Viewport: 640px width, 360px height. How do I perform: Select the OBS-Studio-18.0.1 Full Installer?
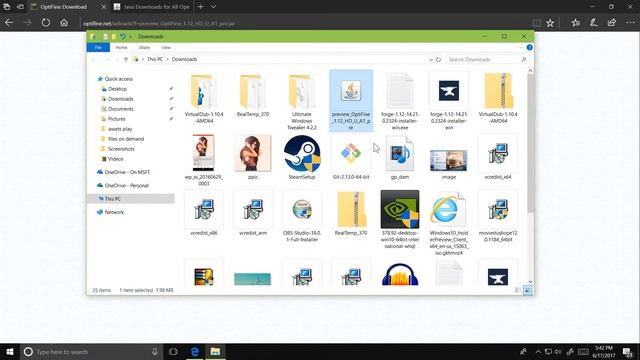click(x=302, y=216)
